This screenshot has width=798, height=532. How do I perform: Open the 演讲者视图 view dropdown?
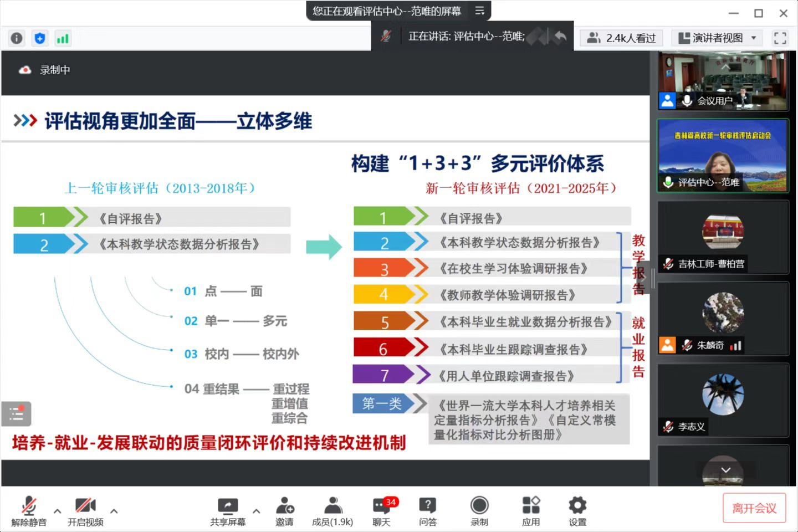(717, 38)
